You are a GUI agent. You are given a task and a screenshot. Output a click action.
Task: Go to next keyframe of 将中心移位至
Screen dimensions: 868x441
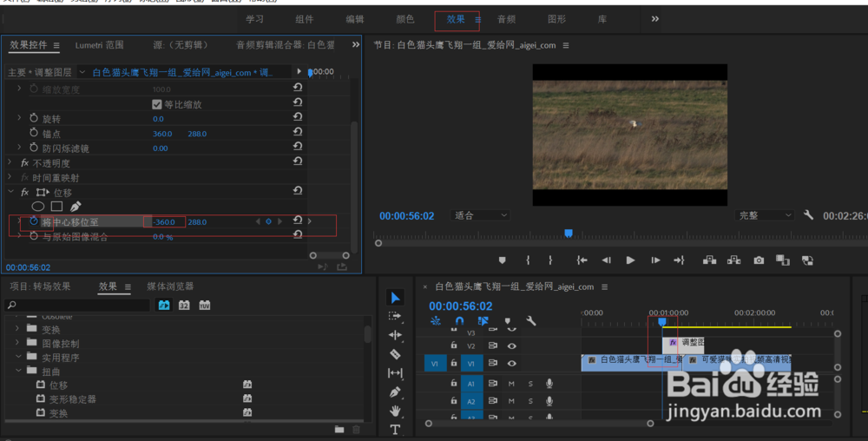pyautogui.click(x=279, y=221)
